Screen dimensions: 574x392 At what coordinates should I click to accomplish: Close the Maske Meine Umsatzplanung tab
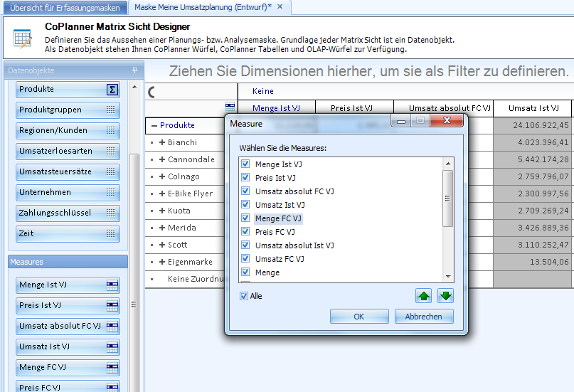coord(280,6)
